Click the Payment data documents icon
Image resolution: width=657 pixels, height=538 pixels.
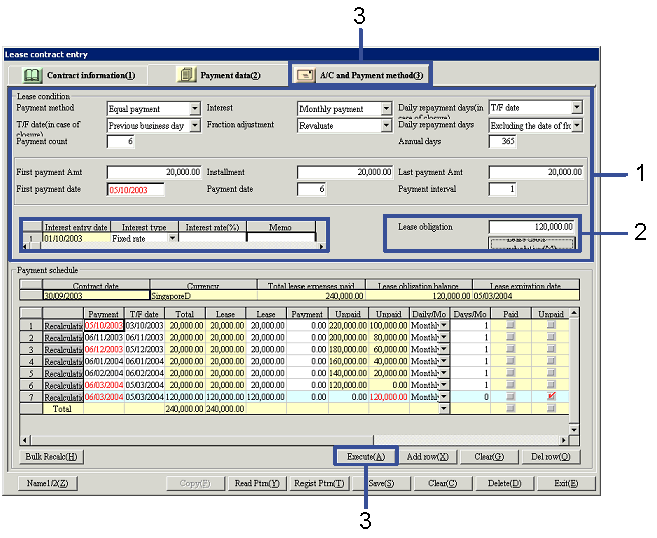click(x=186, y=75)
